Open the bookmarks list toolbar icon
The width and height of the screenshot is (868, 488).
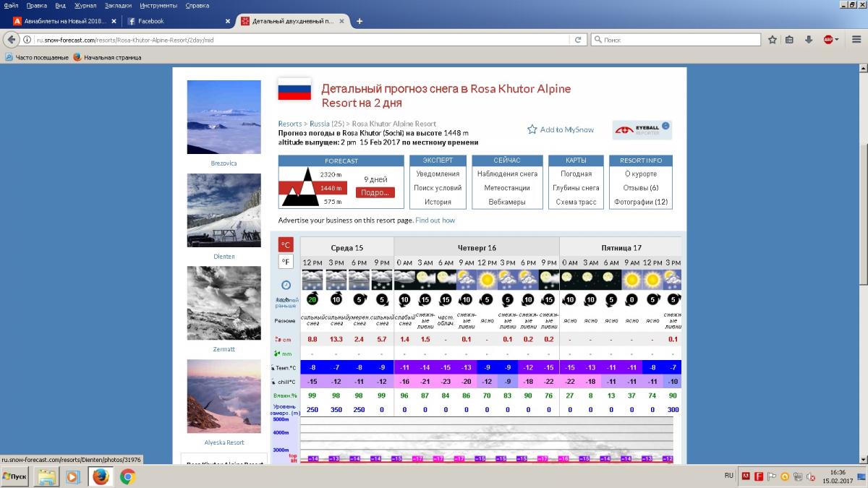tap(790, 40)
